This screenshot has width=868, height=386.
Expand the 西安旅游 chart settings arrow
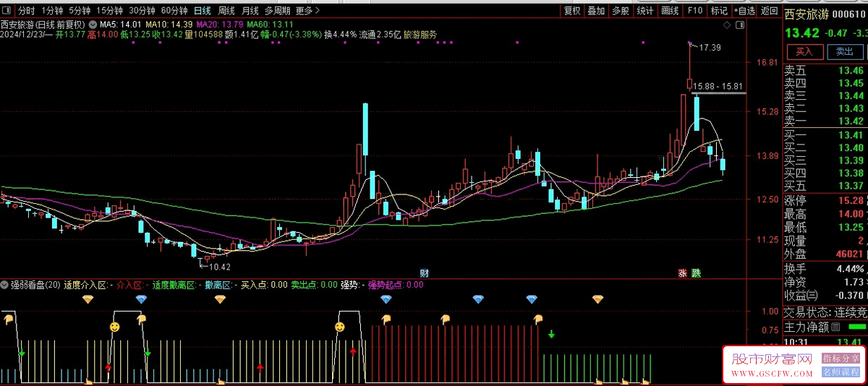92,25
